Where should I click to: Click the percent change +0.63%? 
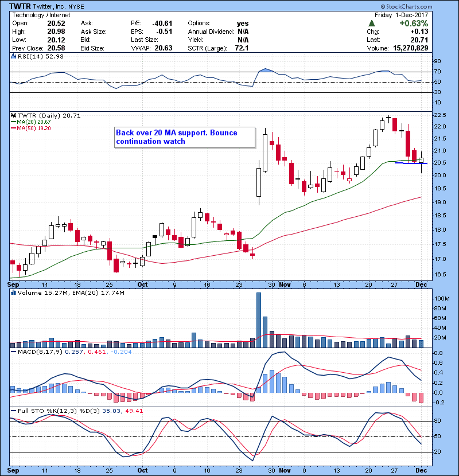pyautogui.click(x=414, y=24)
